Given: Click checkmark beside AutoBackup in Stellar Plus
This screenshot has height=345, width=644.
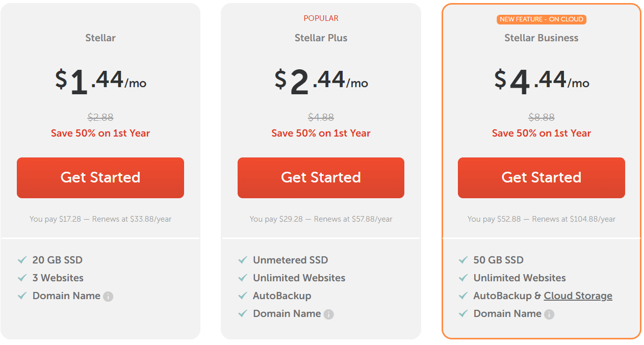Looking at the screenshot, I should point(243,296).
